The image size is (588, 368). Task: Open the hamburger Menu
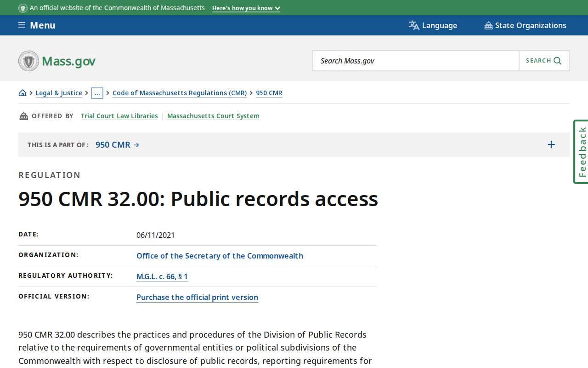(x=37, y=25)
